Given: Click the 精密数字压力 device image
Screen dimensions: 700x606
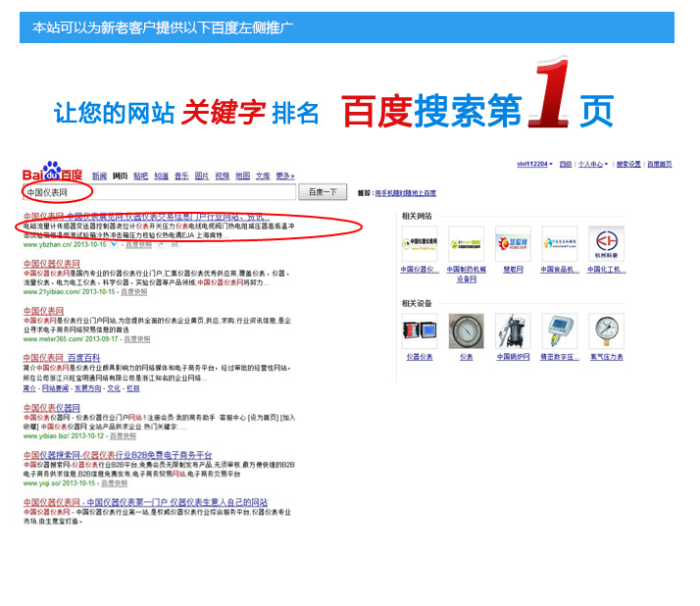Looking at the screenshot, I should [x=559, y=330].
